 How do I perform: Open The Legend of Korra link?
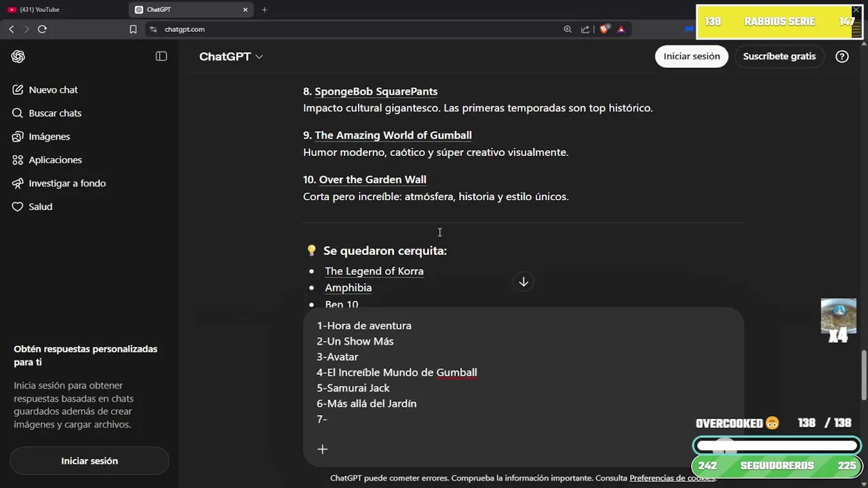(374, 271)
